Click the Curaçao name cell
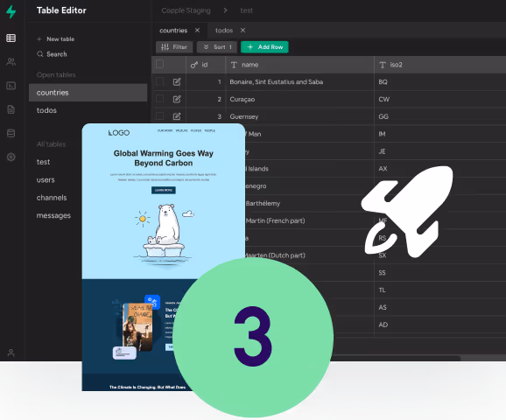Image resolution: width=506 pixels, height=420 pixels. (299, 99)
